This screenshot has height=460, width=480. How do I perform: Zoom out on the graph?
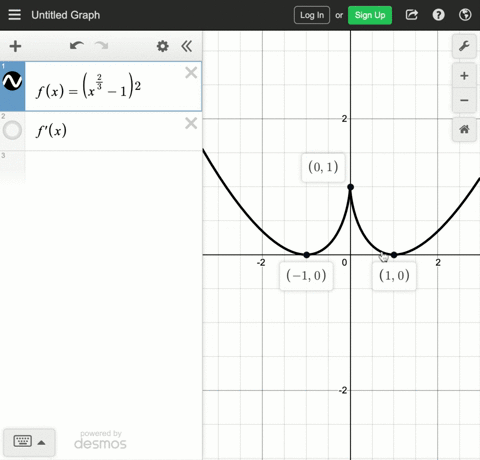click(464, 100)
